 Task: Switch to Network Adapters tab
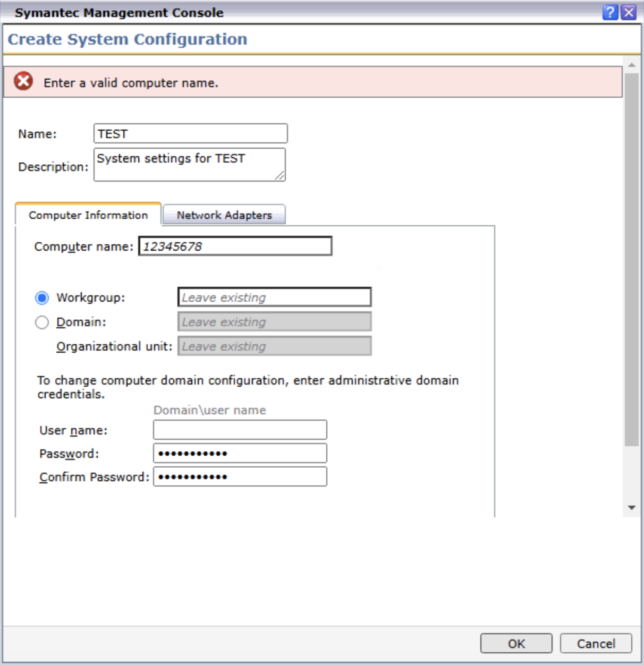(224, 215)
